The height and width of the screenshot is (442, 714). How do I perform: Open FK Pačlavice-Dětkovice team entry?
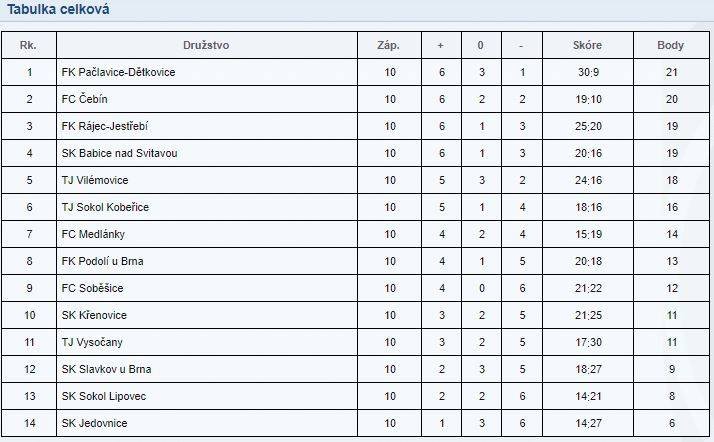coord(118,72)
